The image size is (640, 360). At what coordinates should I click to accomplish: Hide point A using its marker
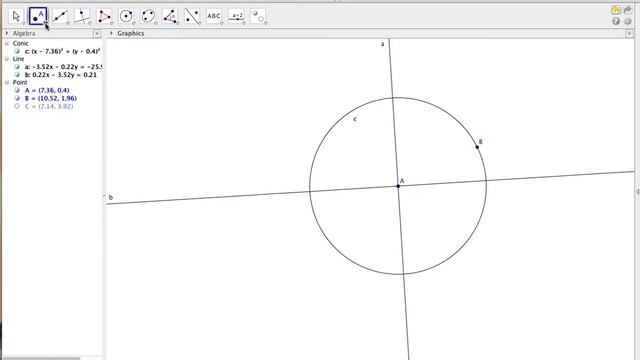pyautogui.click(x=17, y=90)
